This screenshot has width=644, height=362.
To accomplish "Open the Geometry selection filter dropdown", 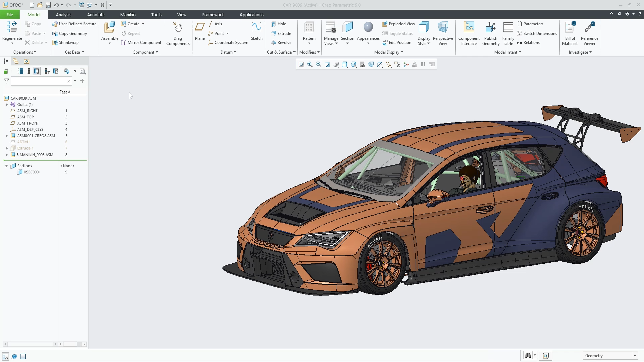I will click(x=635, y=356).
